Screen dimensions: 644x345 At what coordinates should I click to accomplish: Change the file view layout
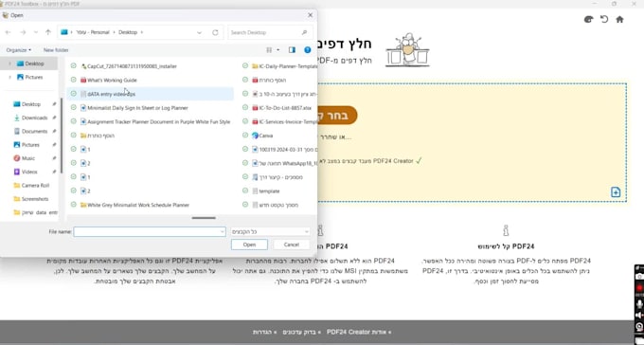[269, 50]
